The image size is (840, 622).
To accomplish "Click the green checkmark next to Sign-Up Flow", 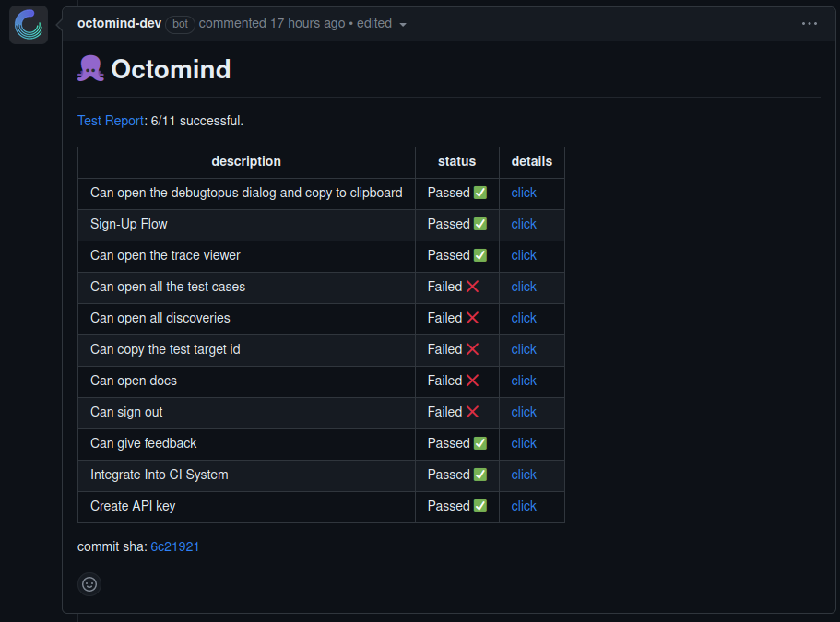I will point(482,224).
